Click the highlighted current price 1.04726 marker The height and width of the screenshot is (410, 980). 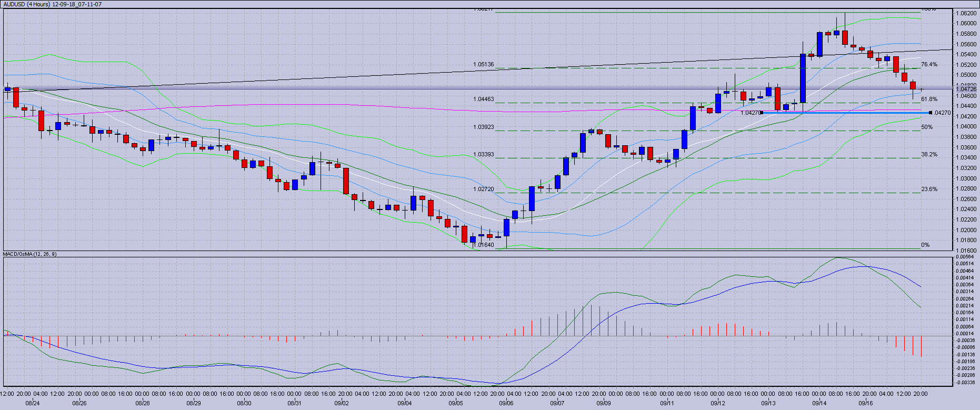(966, 89)
